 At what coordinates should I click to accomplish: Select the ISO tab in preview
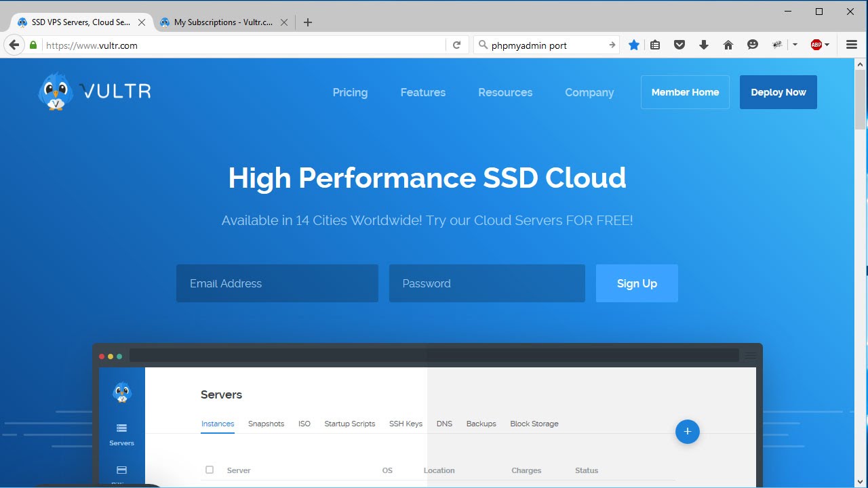point(304,424)
